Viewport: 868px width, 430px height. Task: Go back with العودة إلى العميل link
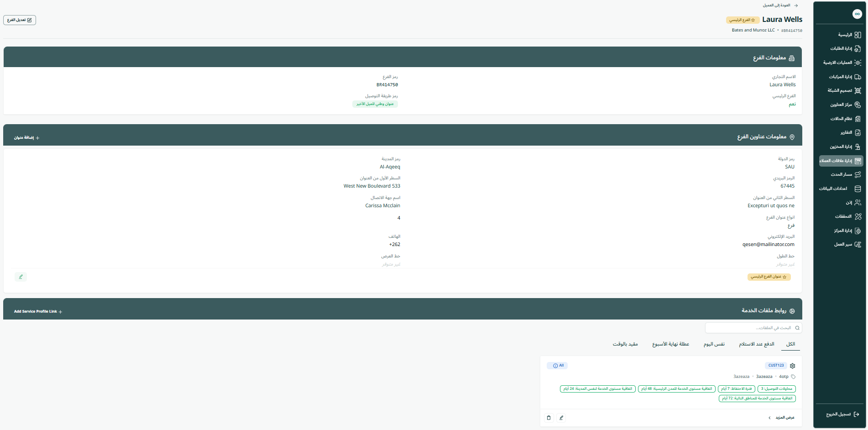(x=780, y=5)
